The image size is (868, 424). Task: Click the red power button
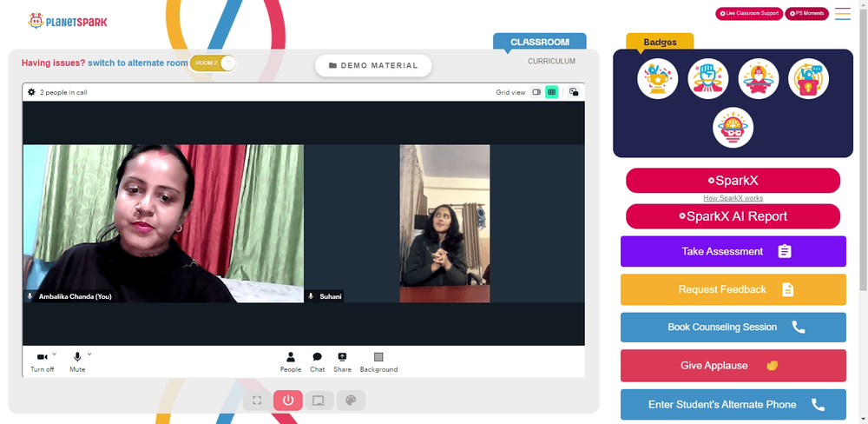pos(288,401)
